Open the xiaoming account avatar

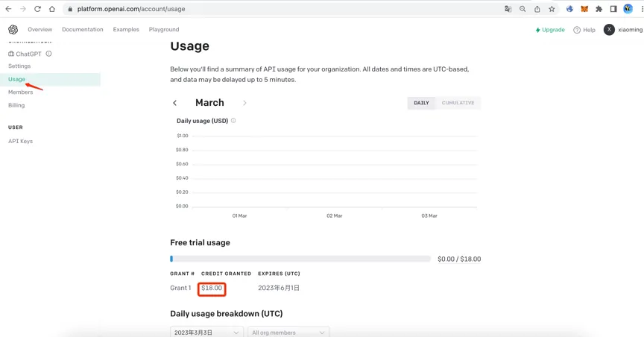coord(609,30)
